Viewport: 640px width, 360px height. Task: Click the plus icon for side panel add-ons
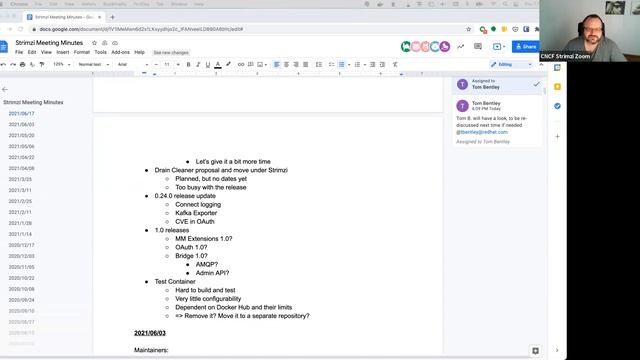557,137
